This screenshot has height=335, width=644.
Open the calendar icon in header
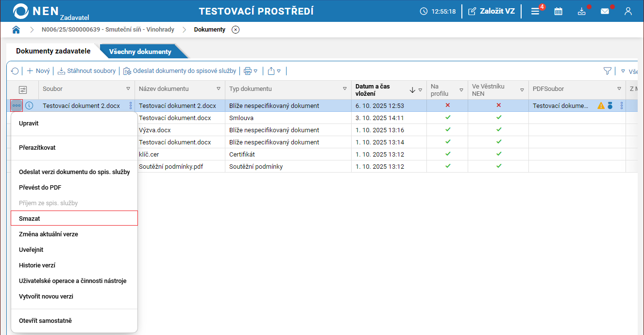[558, 11]
